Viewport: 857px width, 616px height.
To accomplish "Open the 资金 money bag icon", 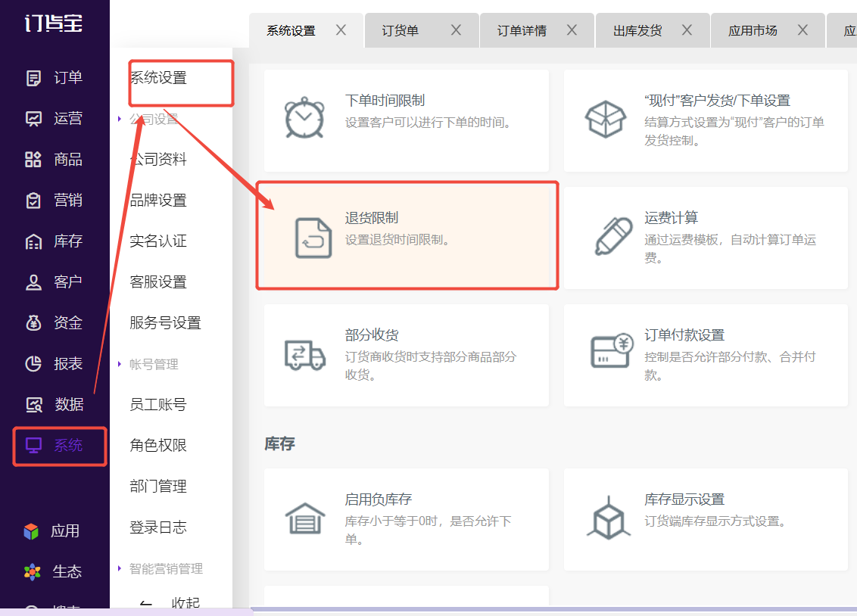I will pos(33,322).
